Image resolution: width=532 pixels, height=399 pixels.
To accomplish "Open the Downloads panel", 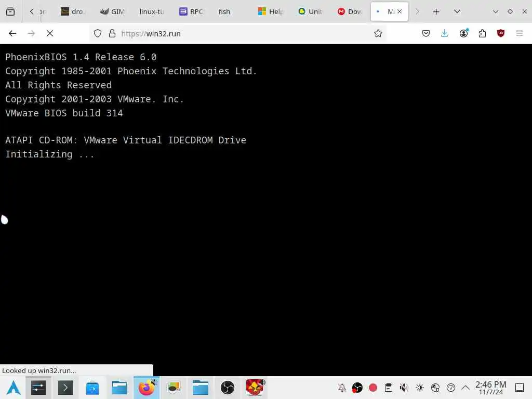I will (x=445, y=33).
